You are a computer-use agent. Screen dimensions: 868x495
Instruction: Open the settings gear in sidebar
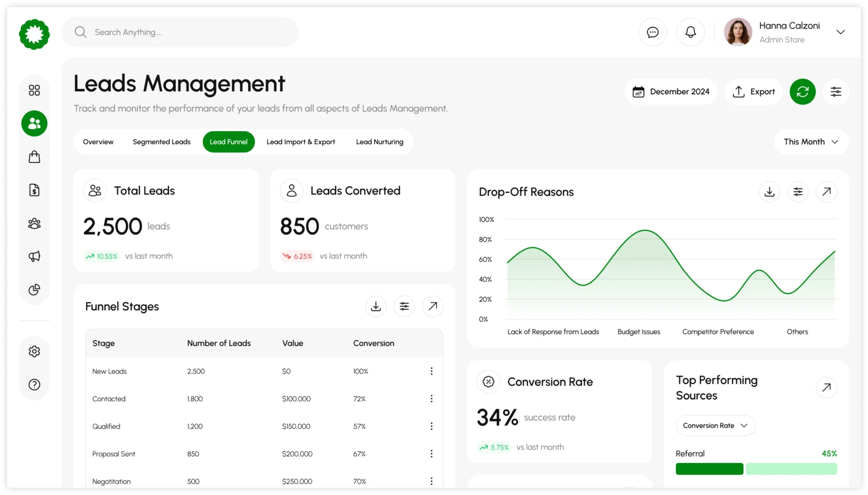pyautogui.click(x=34, y=351)
